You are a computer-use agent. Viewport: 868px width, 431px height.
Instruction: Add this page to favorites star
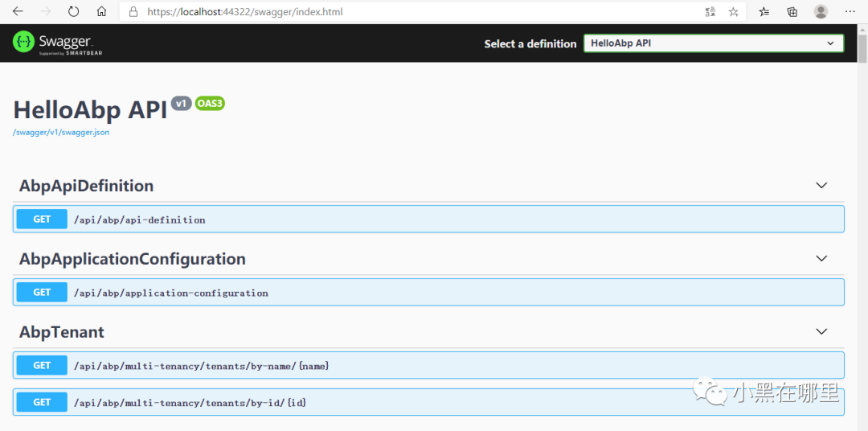734,11
